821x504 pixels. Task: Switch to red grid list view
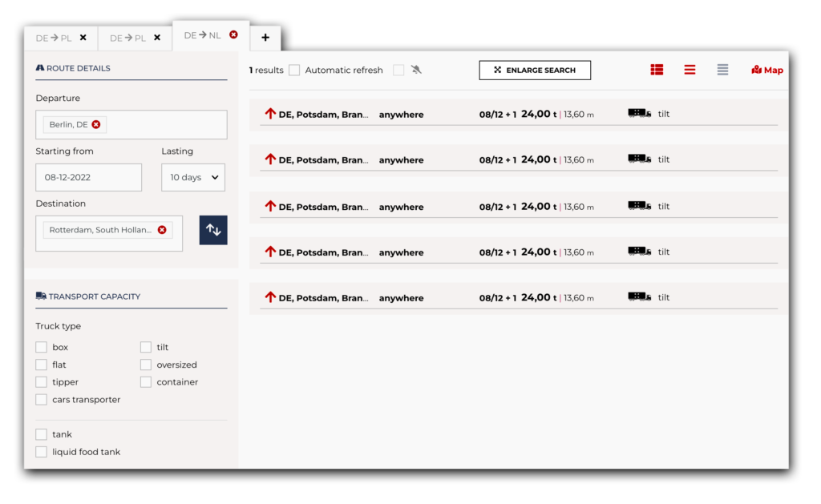657,70
